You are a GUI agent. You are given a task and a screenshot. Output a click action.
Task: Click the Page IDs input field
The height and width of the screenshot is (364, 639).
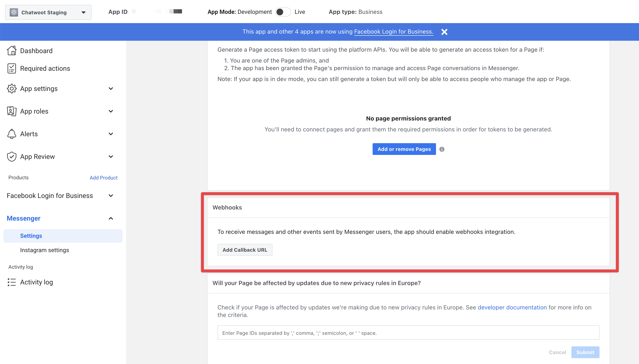click(408, 333)
